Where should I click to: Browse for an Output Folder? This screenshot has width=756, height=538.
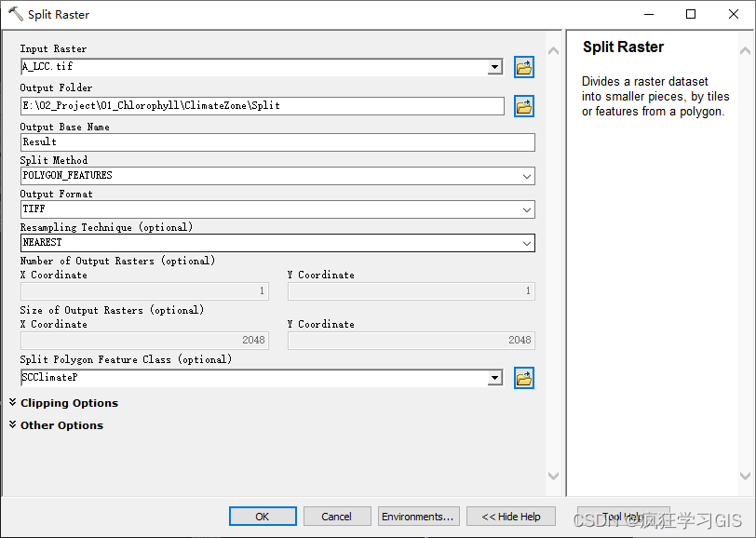pyautogui.click(x=523, y=106)
